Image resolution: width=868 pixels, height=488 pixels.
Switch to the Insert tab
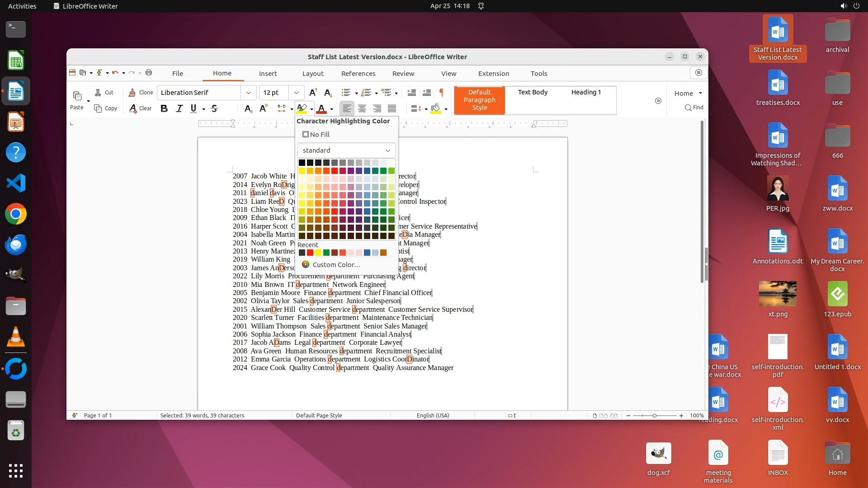[268, 74]
